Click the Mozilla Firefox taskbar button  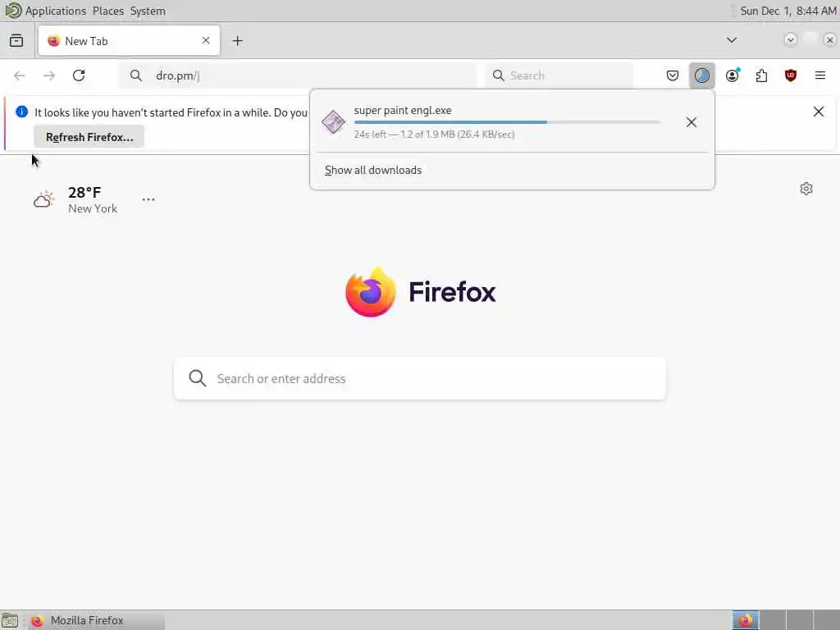(95, 620)
